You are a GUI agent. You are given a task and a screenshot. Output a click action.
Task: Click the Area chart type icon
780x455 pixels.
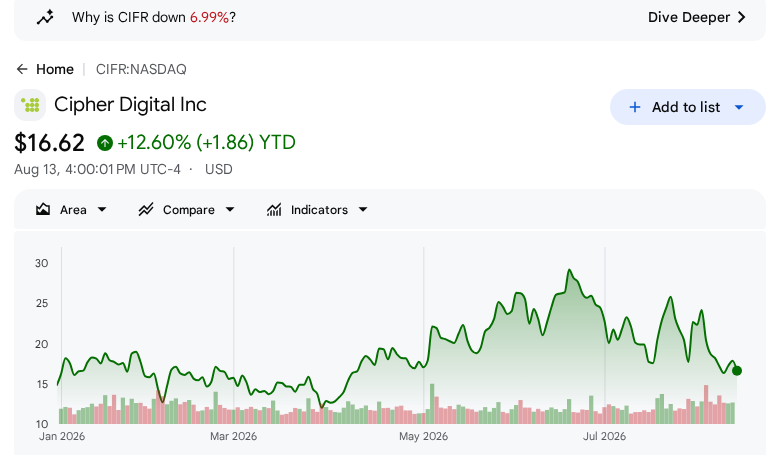[x=43, y=209]
